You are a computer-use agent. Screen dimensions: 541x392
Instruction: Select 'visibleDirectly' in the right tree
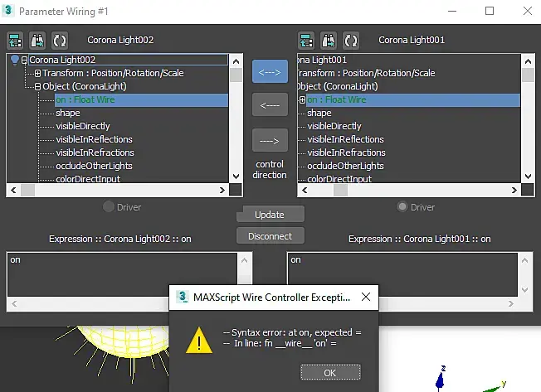pos(334,126)
